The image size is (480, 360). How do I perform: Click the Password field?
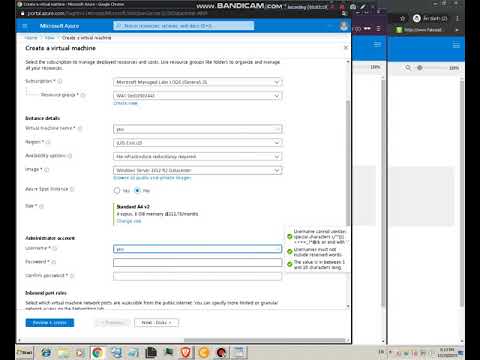198,263
